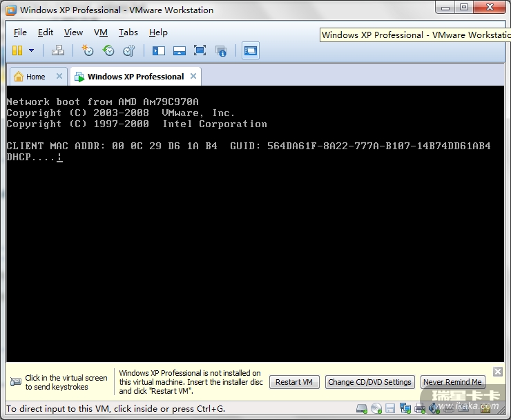Viewport: 511px width, 420px height.
Task: Switch to Unity mode
Action: click(221, 51)
